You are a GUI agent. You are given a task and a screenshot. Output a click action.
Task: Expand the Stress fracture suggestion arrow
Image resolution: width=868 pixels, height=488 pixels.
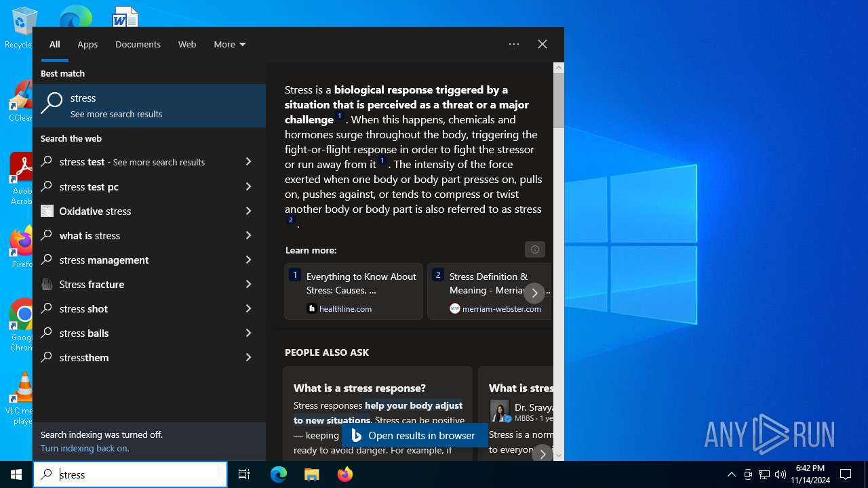(248, 284)
